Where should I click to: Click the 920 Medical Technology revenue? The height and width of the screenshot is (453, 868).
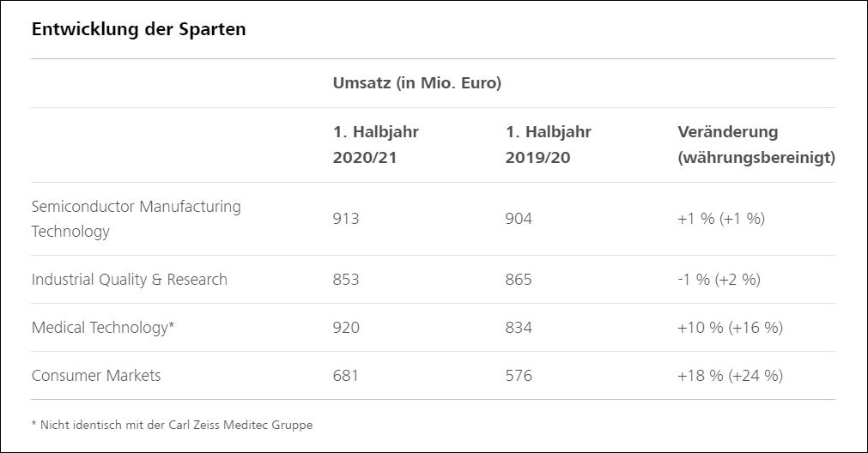tap(346, 328)
